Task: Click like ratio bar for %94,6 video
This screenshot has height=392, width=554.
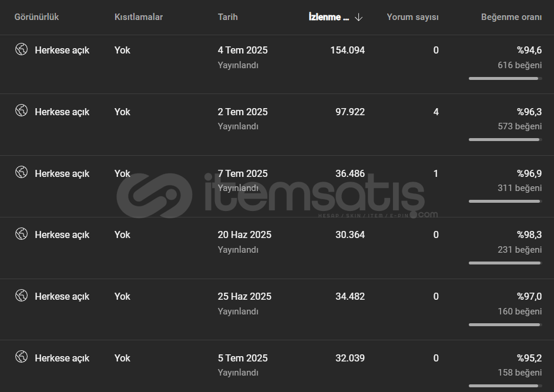Action: point(505,79)
